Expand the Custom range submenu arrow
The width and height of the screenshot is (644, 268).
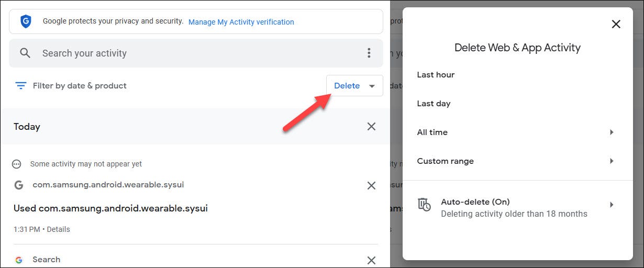click(612, 161)
